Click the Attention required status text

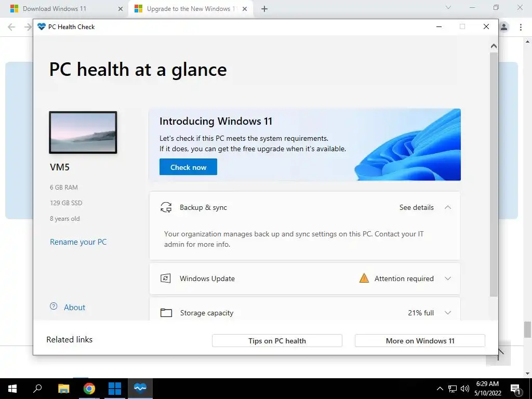click(404, 278)
